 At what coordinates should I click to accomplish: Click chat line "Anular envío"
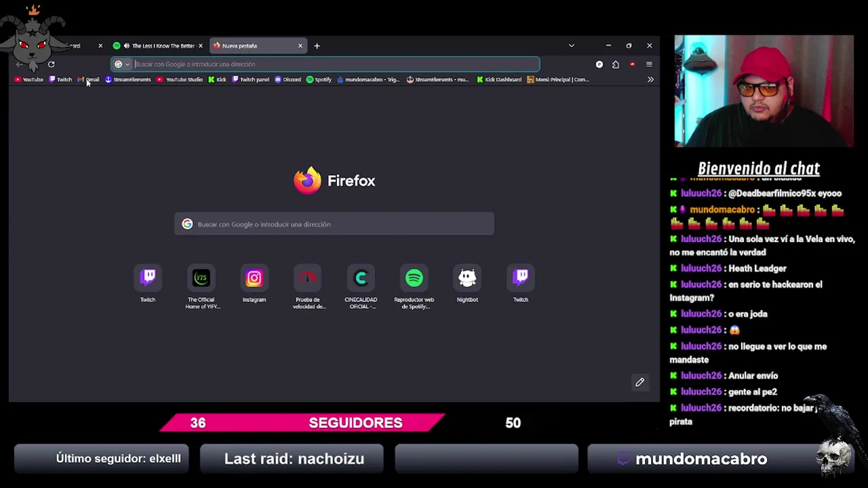point(753,375)
